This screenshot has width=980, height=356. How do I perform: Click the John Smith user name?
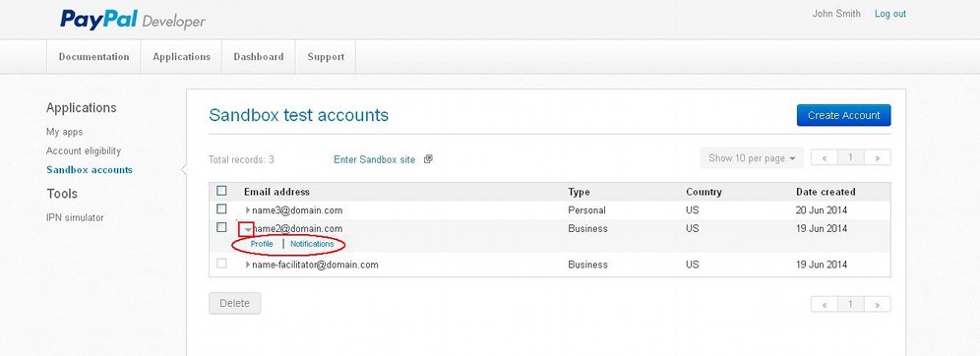click(836, 14)
